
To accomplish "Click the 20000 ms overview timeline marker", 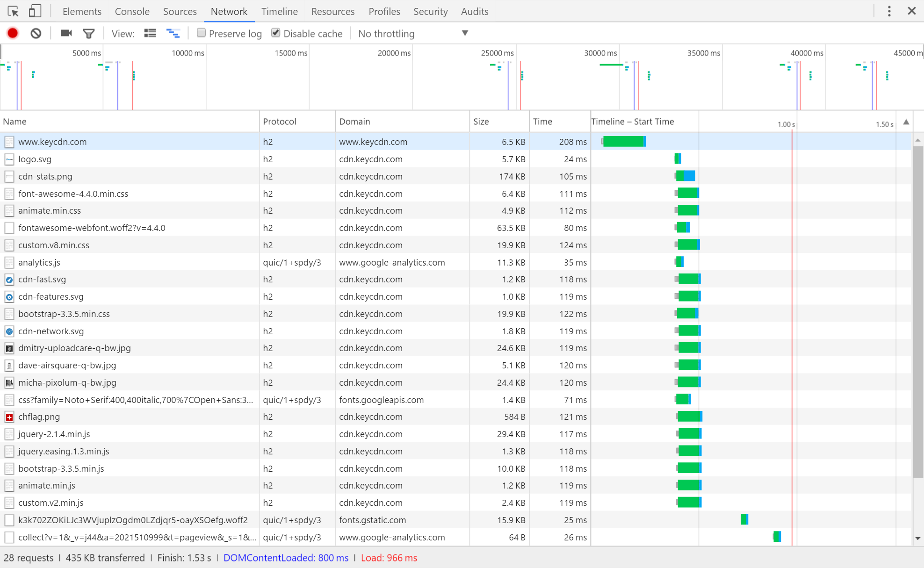I will (x=394, y=53).
